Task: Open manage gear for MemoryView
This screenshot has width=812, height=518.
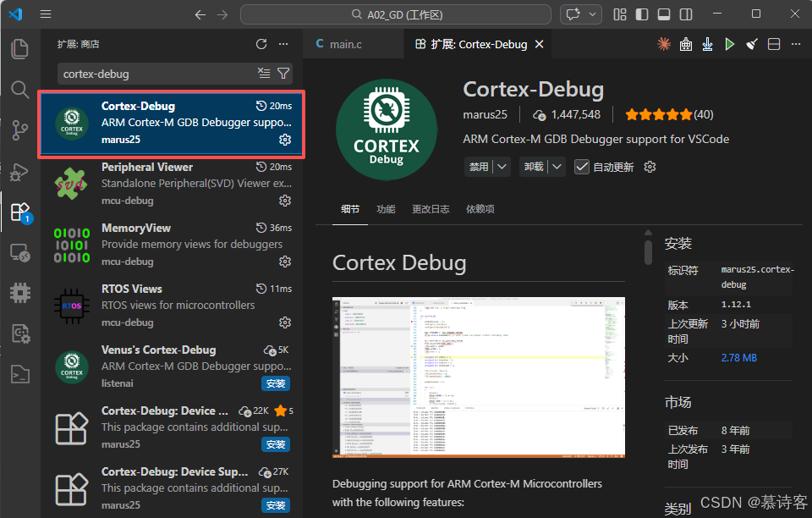Action: pyautogui.click(x=285, y=262)
